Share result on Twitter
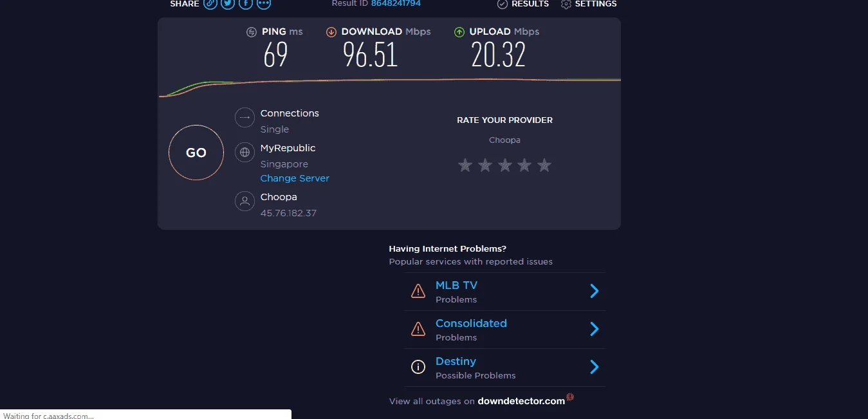Screen dimensions: 868x419 (x=228, y=3)
